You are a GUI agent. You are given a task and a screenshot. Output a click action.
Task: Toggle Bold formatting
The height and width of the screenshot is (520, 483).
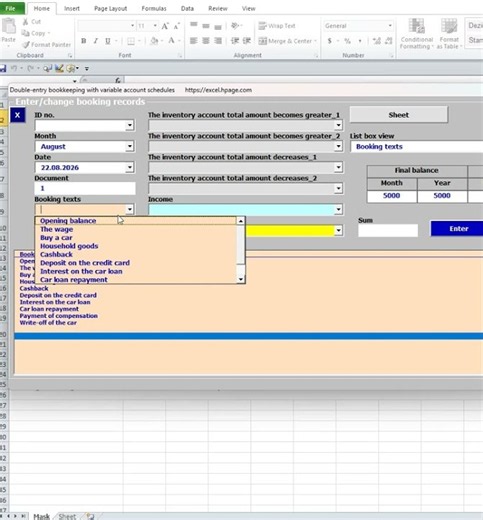coord(84,41)
